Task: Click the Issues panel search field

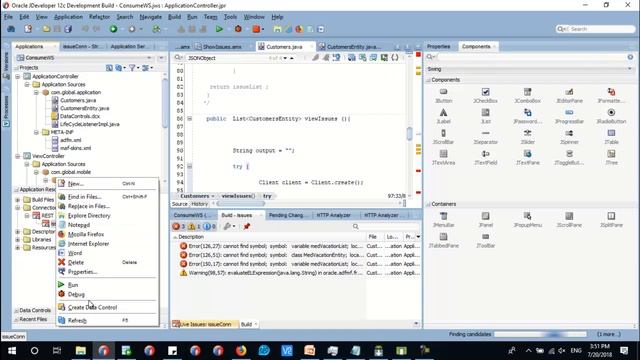Action: point(386,227)
